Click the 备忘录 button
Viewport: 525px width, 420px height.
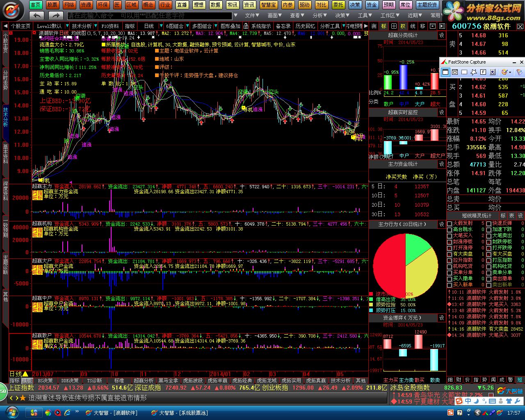pyautogui.click(x=283, y=26)
